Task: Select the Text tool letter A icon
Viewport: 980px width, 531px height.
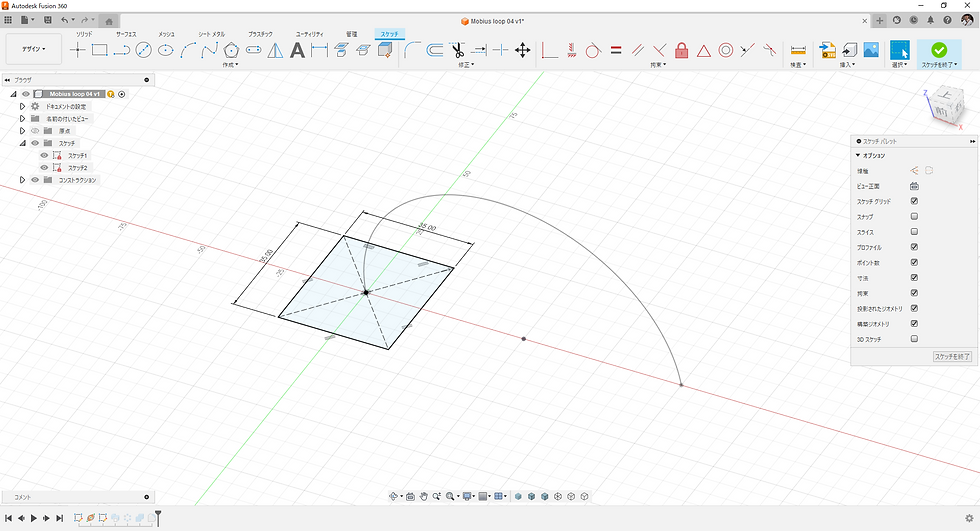Action: [298, 50]
